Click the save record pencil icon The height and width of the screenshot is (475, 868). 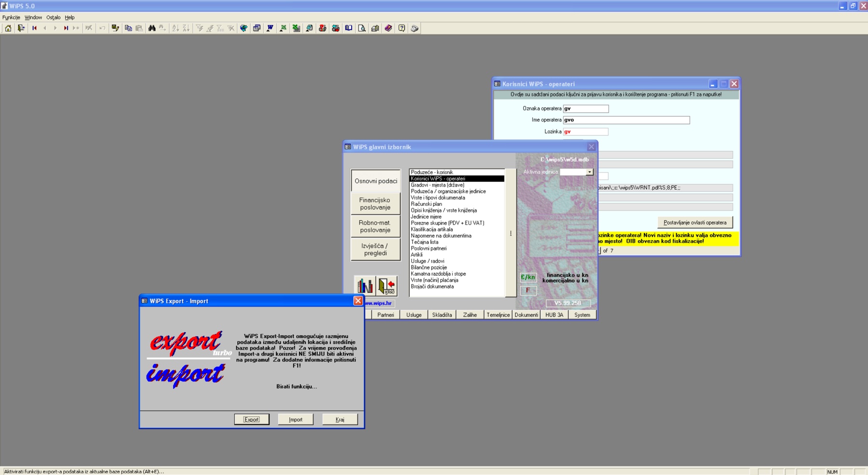[x=115, y=28]
